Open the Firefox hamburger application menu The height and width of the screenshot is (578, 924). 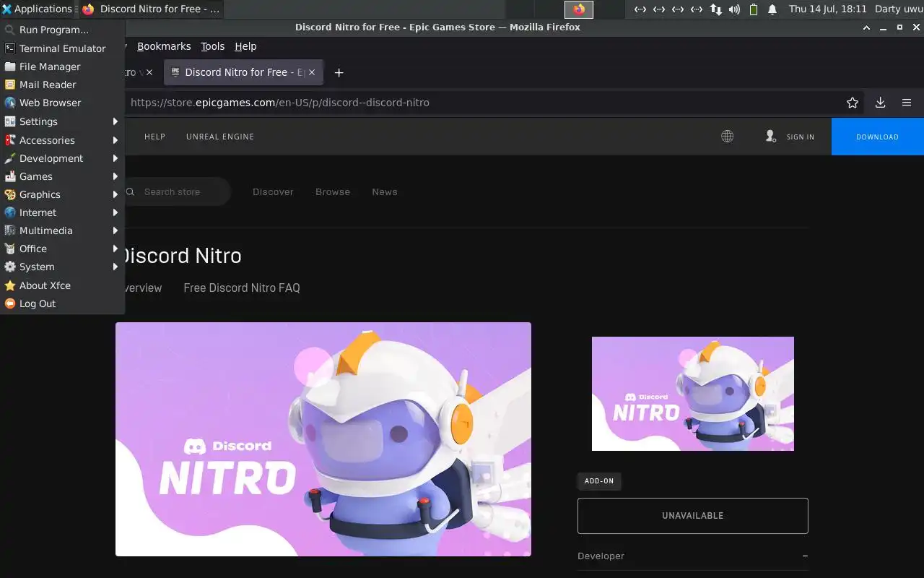907,103
